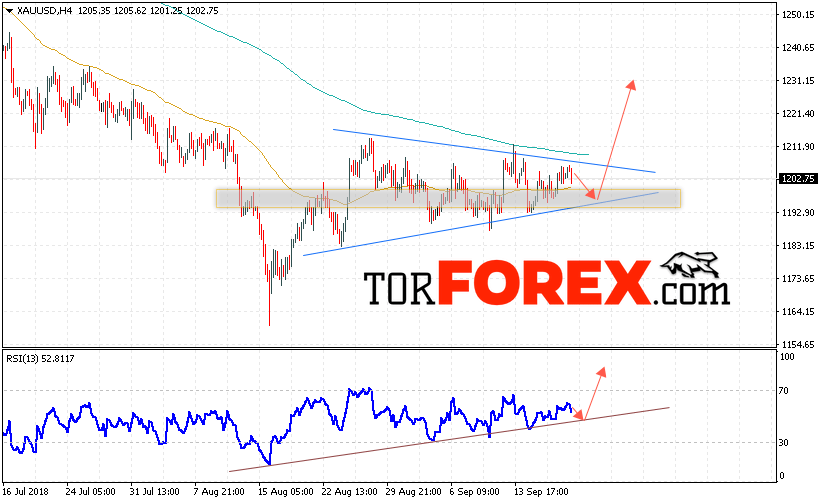Image resolution: width=819 pixels, height=503 pixels.
Task: Click the brown RSI support trendline
Action: (x=449, y=439)
